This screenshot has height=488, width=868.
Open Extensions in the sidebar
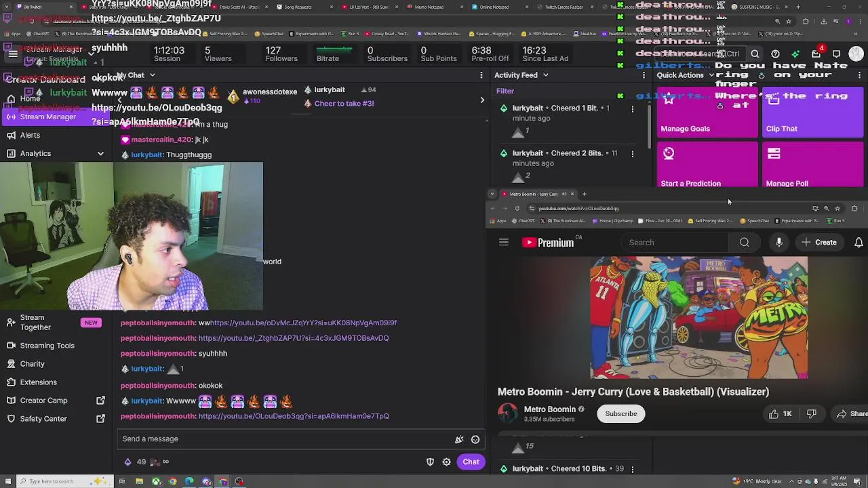click(38, 382)
